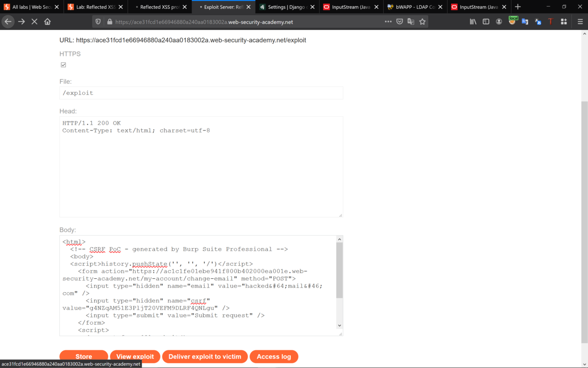Image resolution: width=588 pixels, height=368 pixels.
Task: Click the Head textarea resize handle
Action: click(340, 214)
